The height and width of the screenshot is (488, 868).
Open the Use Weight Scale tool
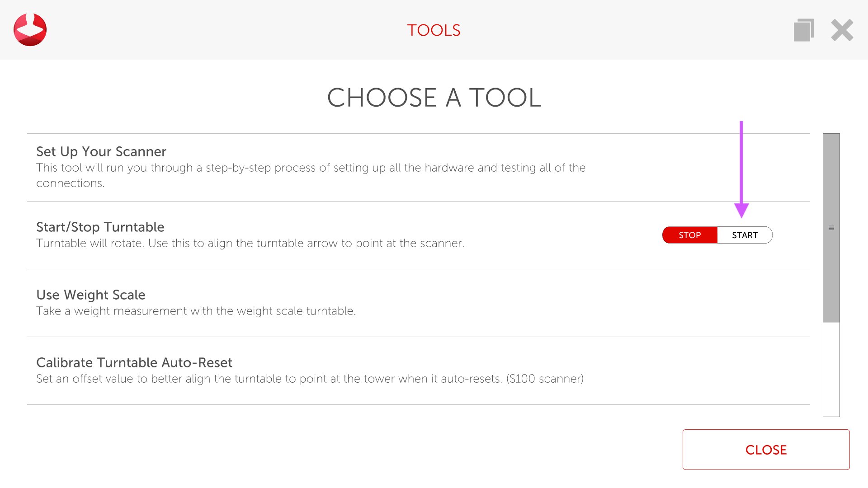pyautogui.click(x=91, y=295)
